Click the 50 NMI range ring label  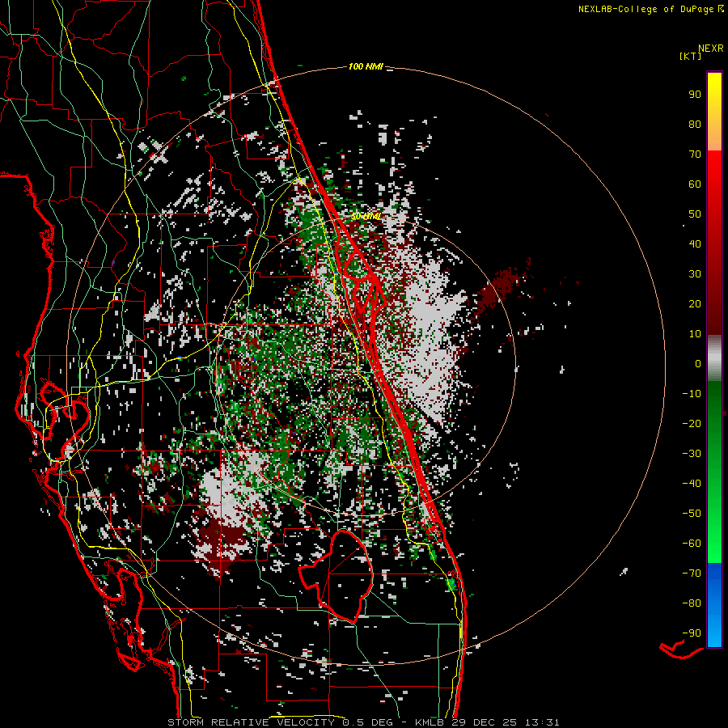[x=366, y=216]
